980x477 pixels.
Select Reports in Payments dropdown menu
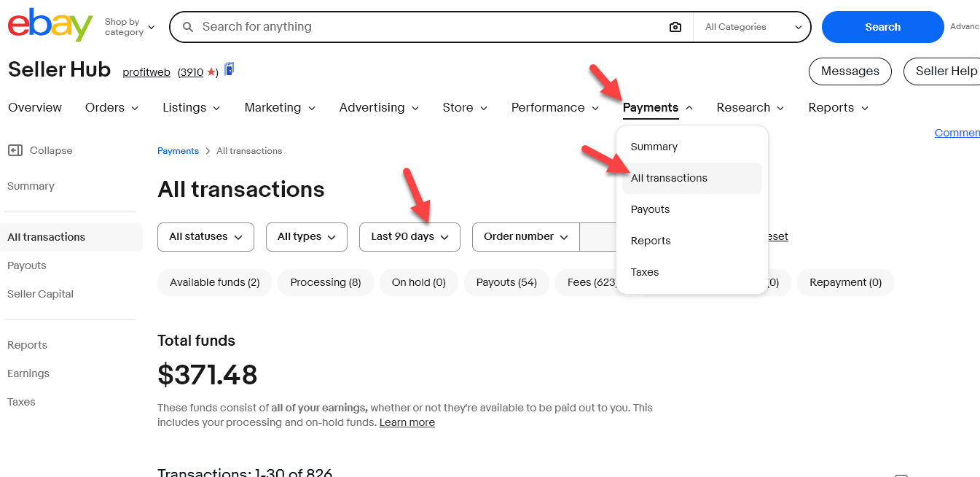[x=691, y=241]
